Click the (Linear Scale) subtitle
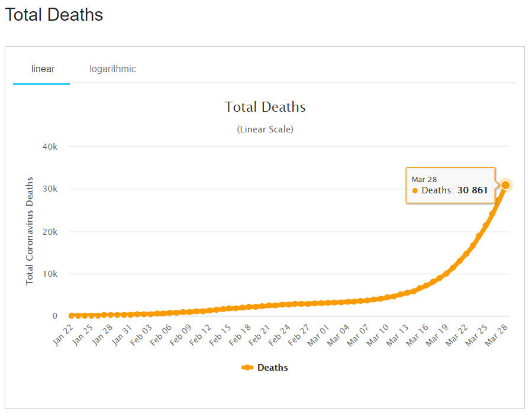The width and height of the screenshot is (532, 418). (x=265, y=129)
